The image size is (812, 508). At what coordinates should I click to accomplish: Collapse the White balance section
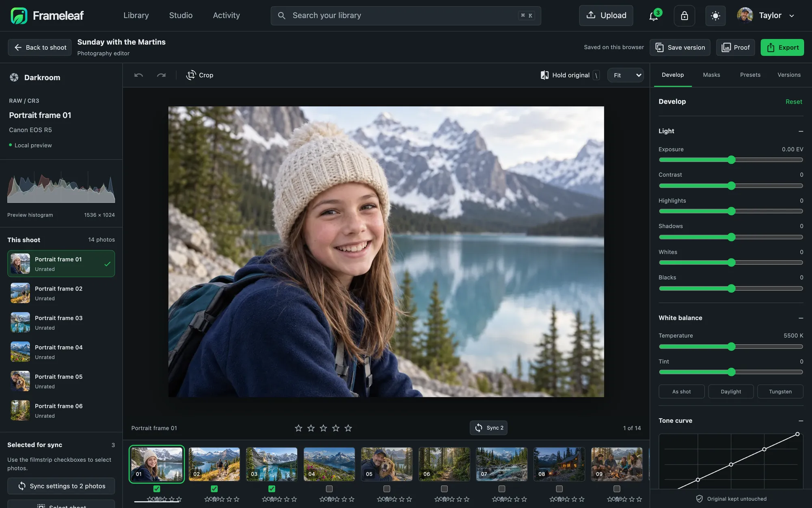801,318
